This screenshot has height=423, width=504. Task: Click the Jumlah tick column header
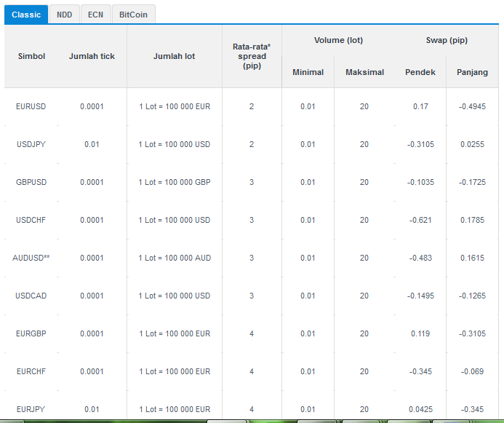pos(92,56)
